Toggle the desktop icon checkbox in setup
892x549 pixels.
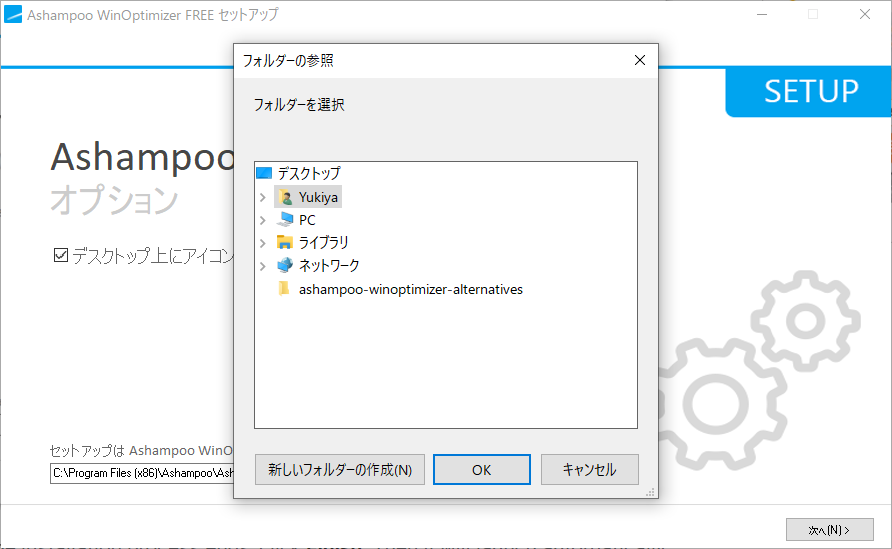(61, 255)
